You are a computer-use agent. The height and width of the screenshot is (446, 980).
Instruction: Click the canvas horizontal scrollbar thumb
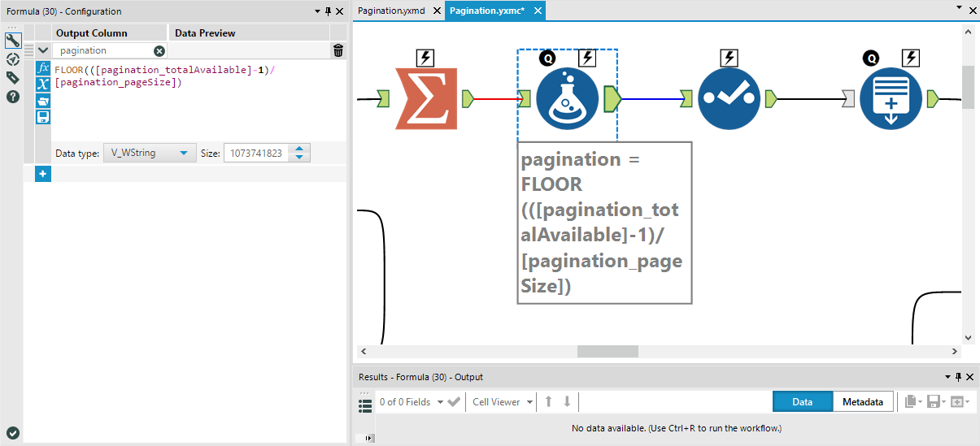(608, 352)
